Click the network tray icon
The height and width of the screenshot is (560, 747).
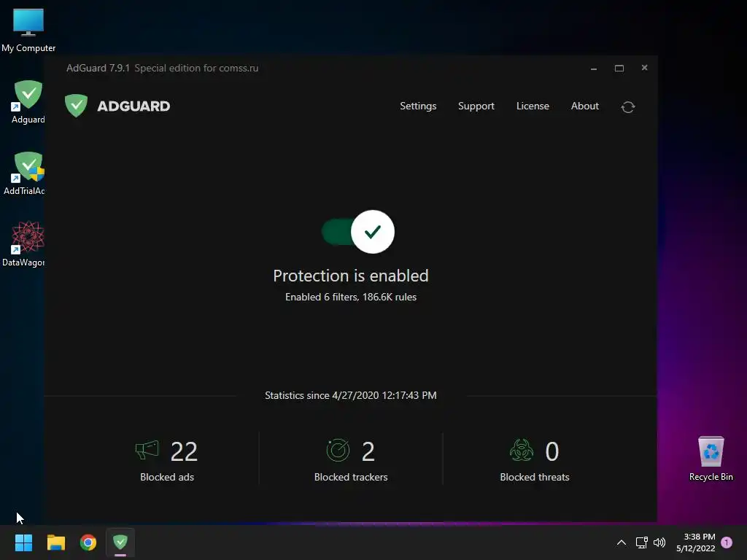click(642, 542)
